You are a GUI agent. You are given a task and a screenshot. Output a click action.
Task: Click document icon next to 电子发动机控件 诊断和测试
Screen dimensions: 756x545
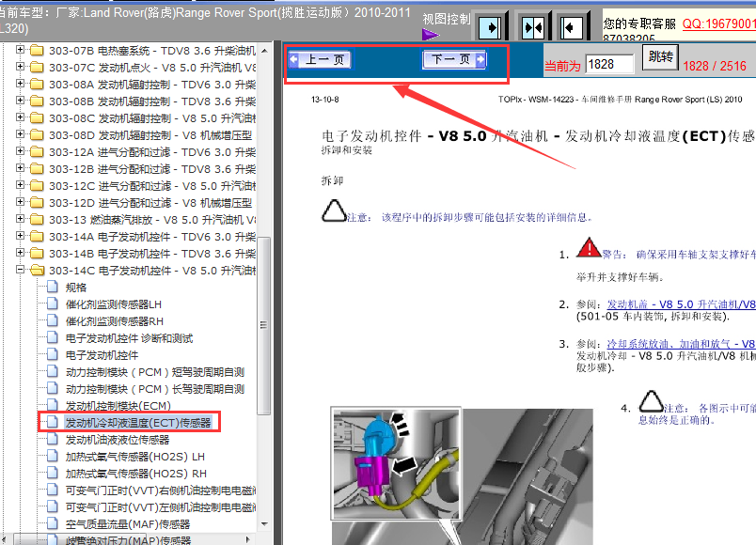tap(53, 337)
